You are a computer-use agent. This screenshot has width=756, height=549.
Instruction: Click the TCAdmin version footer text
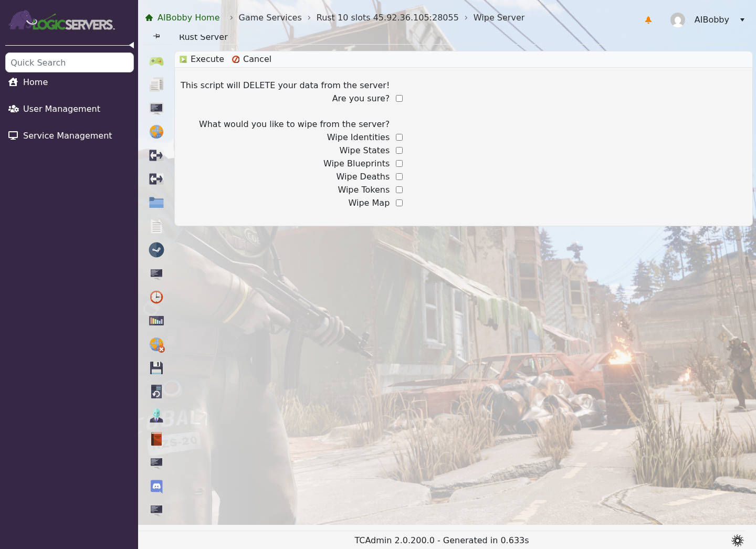(x=442, y=540)
